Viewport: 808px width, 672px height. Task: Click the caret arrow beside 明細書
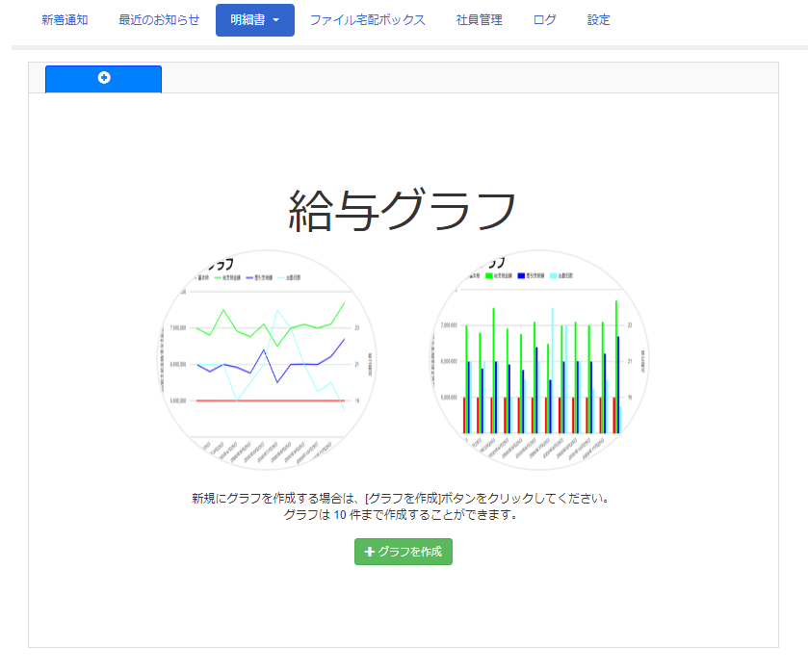(276, 20)
